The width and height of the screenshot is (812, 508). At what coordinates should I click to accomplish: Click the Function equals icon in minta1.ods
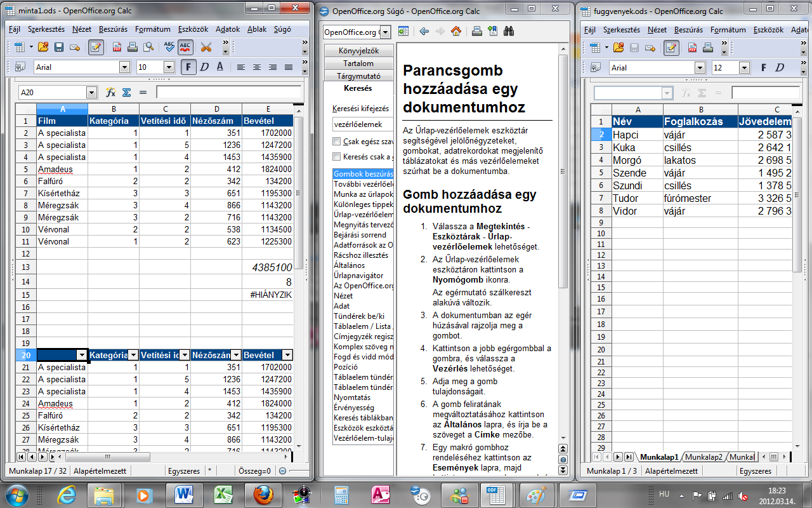tap(142, 93)
